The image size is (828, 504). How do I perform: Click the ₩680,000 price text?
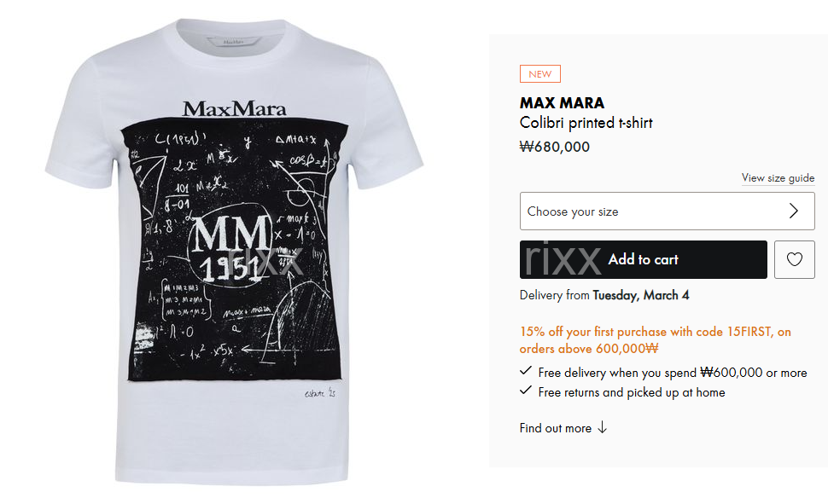tap(555, 147)
